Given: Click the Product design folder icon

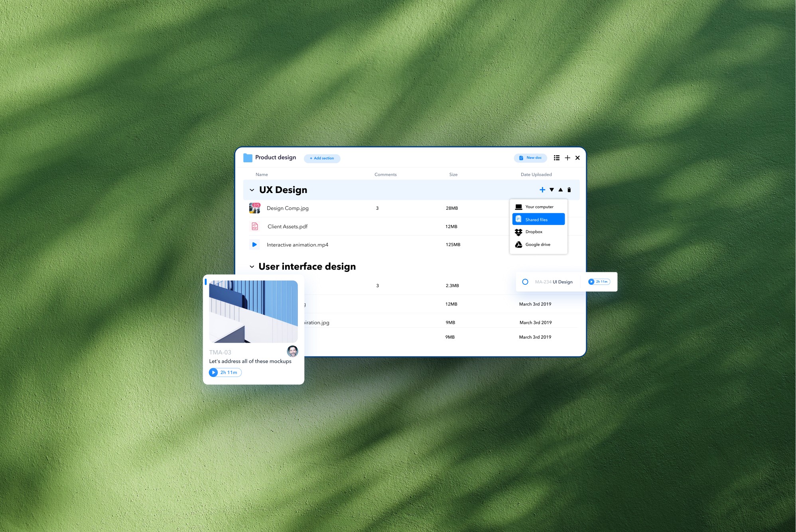Looking at the screenshot, I should pos(248,158).
